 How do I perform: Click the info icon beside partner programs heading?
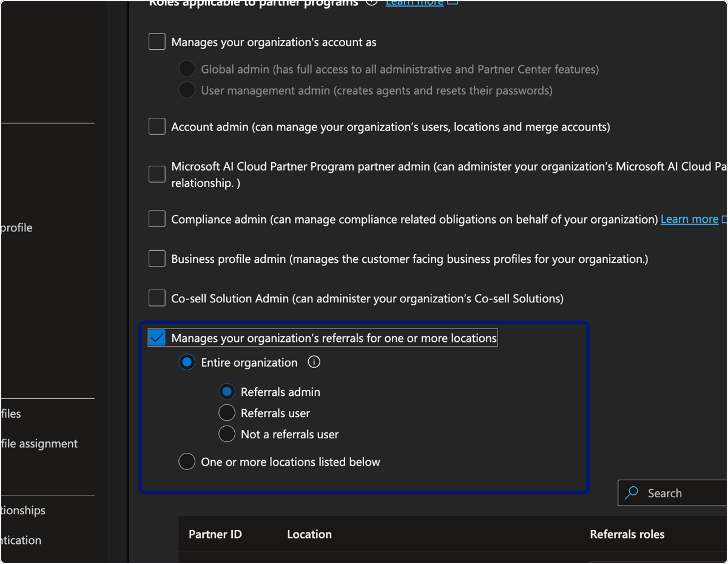tap(372, 2)
